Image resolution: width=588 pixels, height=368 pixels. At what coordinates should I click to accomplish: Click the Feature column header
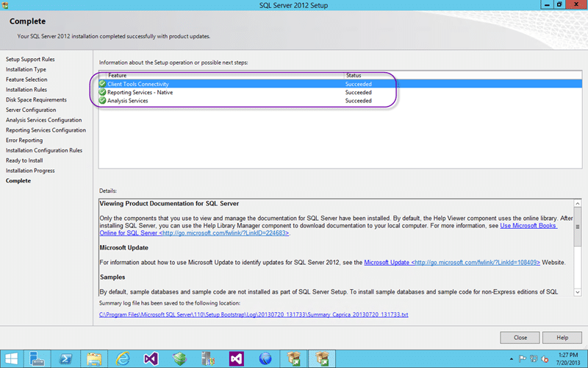click(118, 75)
